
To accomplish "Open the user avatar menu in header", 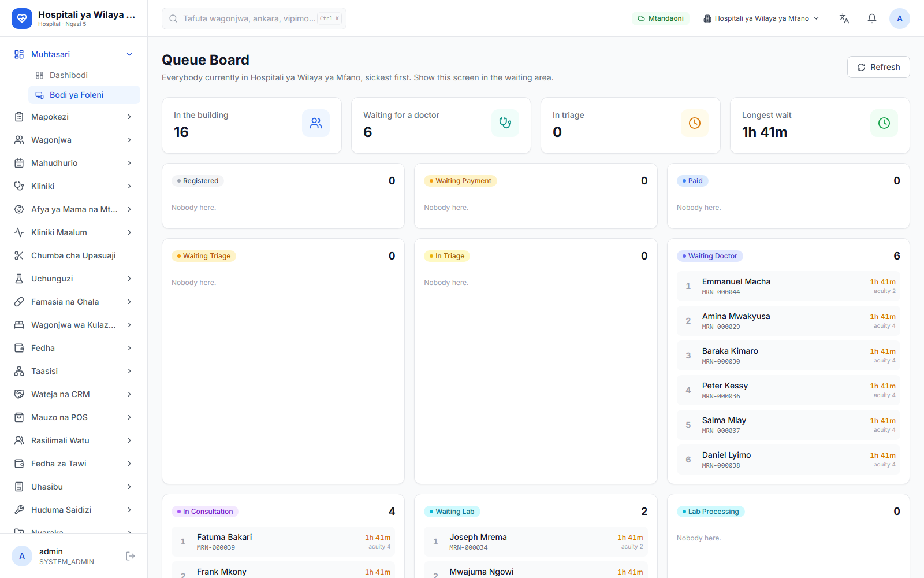I will point(900,18).
